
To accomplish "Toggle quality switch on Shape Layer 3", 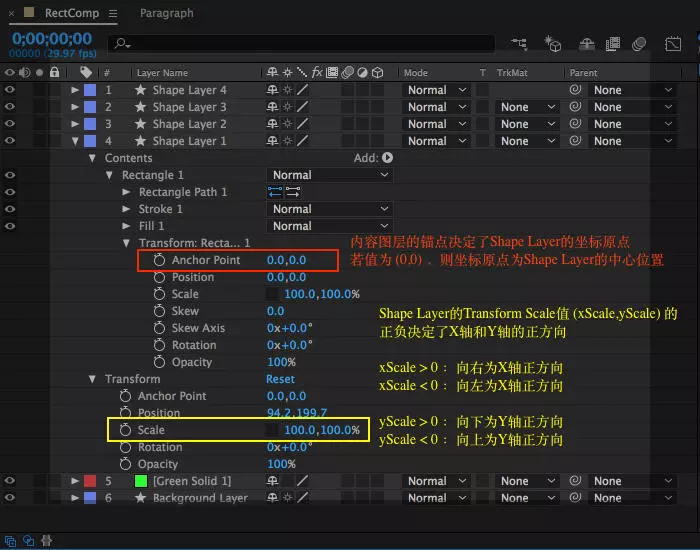I will (x=302, y=107).
